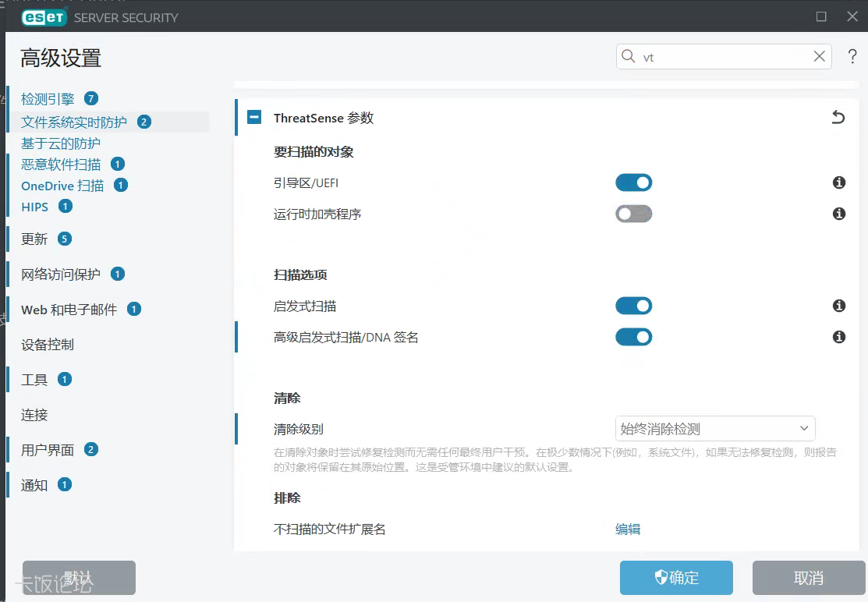Click the search magnifier icon
The width and height of the screenshot is (868, 602).
pyautogui.click(x=628, y=56)
